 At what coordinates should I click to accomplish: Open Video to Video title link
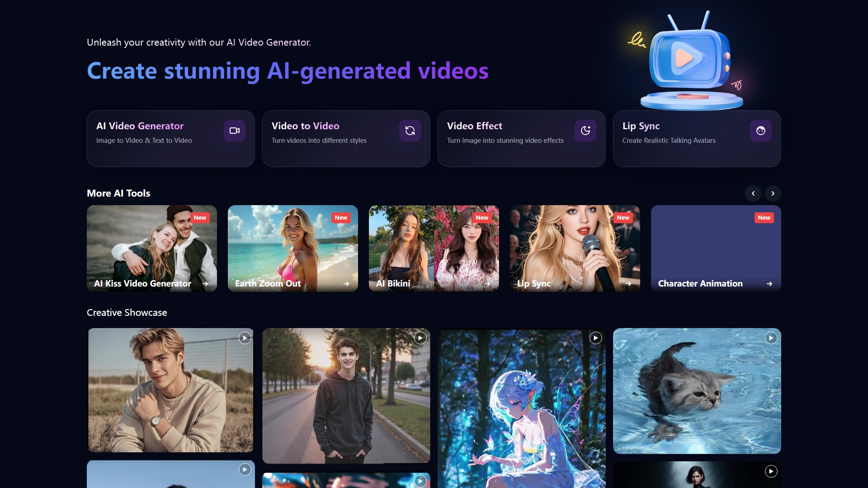(x=305, y=126)
